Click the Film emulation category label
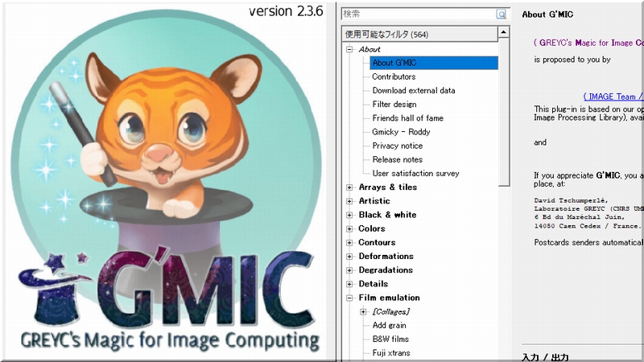 click(390, 298)
